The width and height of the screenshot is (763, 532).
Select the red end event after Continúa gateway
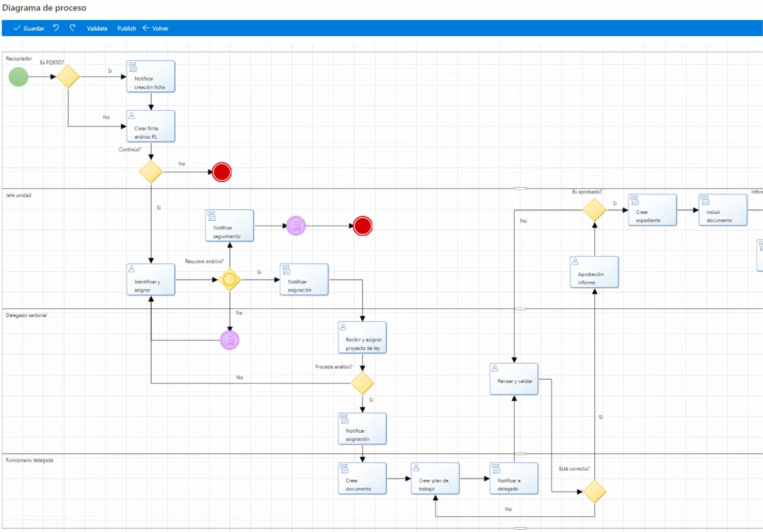(x=222, y=172)
